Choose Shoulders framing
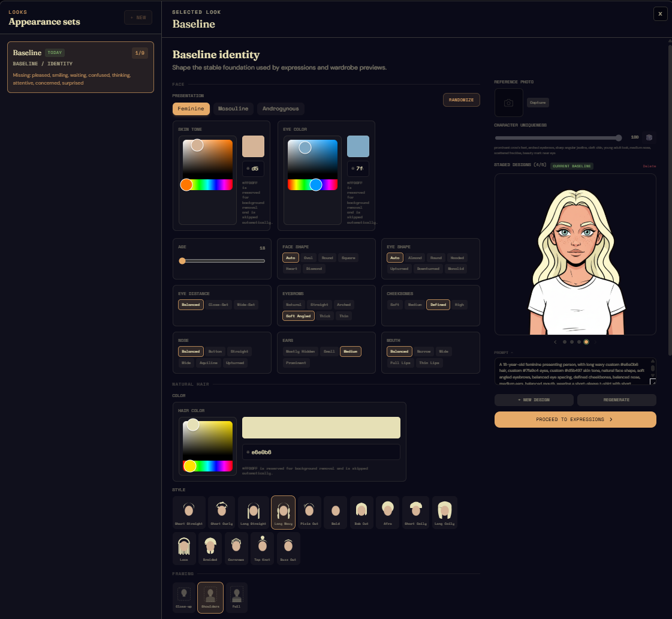 (x=210, y=597)
